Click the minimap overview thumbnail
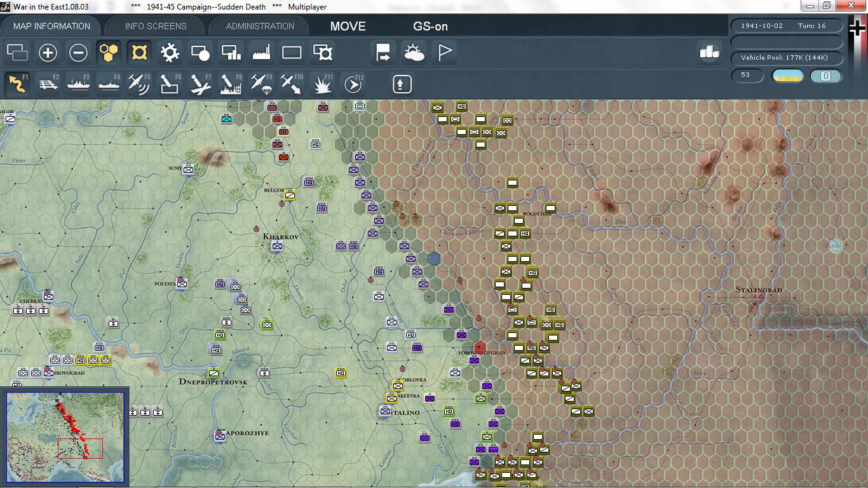Image resolution: width=868 pixels, height=488 pixels. [x=65, y=437]
